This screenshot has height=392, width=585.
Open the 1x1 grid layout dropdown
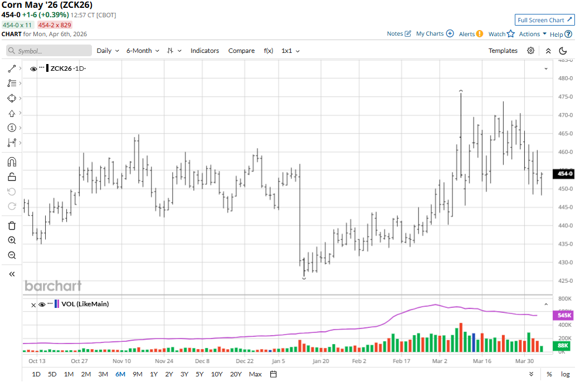[x=290, y=51]
